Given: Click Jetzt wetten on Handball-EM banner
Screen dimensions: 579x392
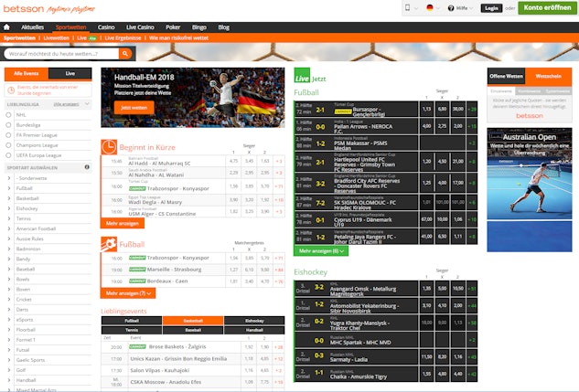Looking at the screenshot, I should (x=134, y=108).
